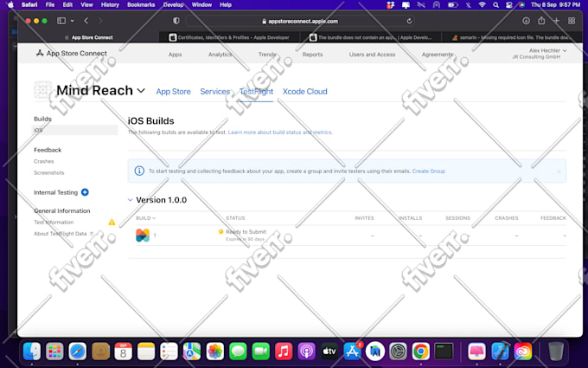Open Users and Access page

(x=372, y=55)
